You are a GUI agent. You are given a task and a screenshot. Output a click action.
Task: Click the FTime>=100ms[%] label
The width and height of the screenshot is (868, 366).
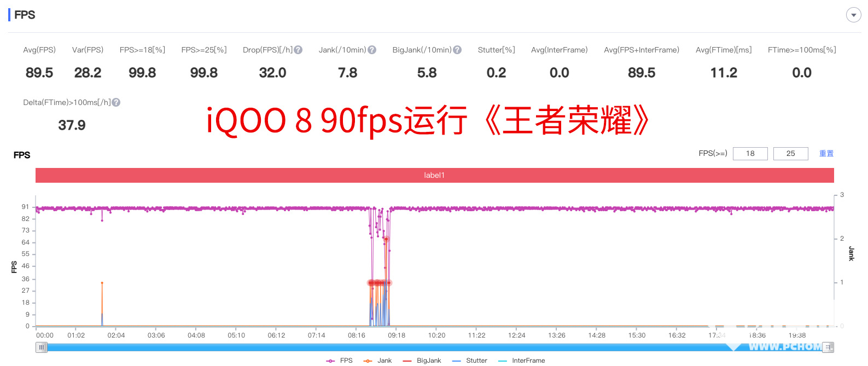tap(802, 50)
